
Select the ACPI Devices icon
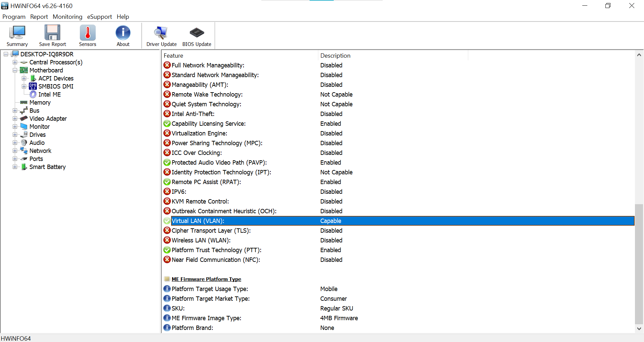click(33, 78)
